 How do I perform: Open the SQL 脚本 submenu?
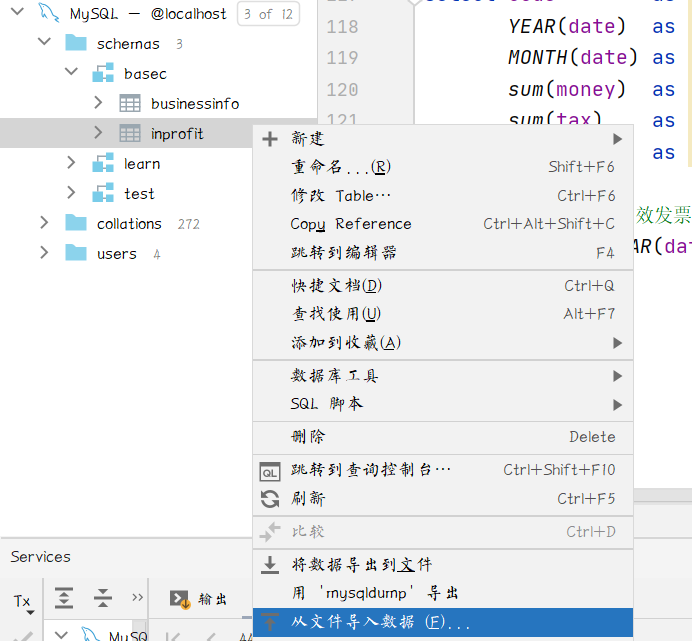(x=443, y=404)
